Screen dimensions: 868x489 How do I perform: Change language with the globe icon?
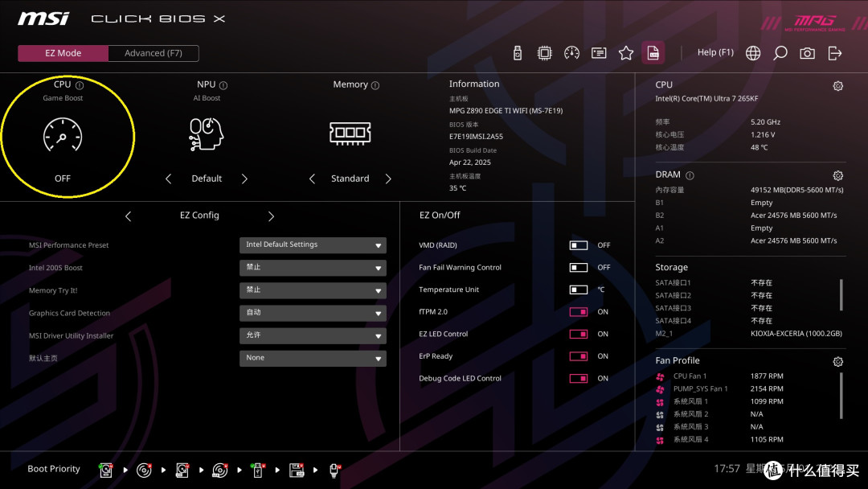pyautogui.click(x=753, y=53)
